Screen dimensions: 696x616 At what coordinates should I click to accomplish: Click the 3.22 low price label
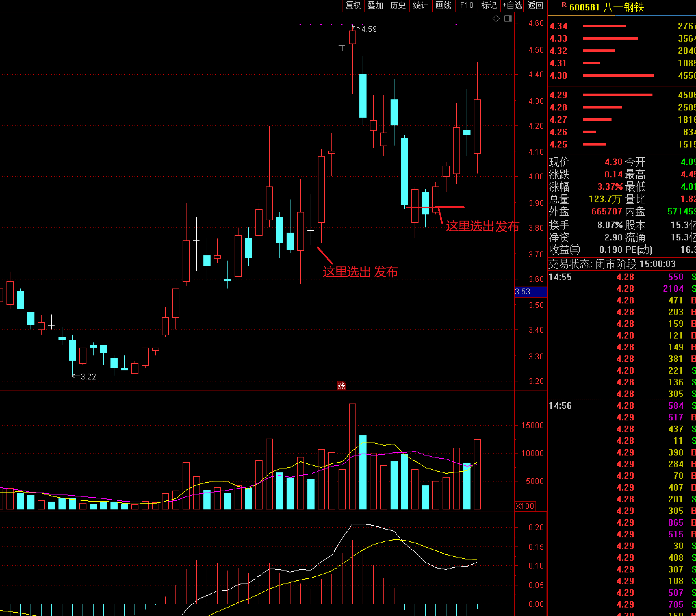(x=88, y=377)
